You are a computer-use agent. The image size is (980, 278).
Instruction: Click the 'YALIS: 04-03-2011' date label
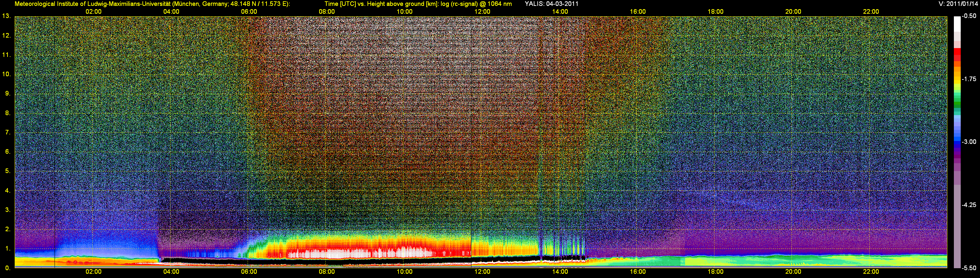pos(552,4)
